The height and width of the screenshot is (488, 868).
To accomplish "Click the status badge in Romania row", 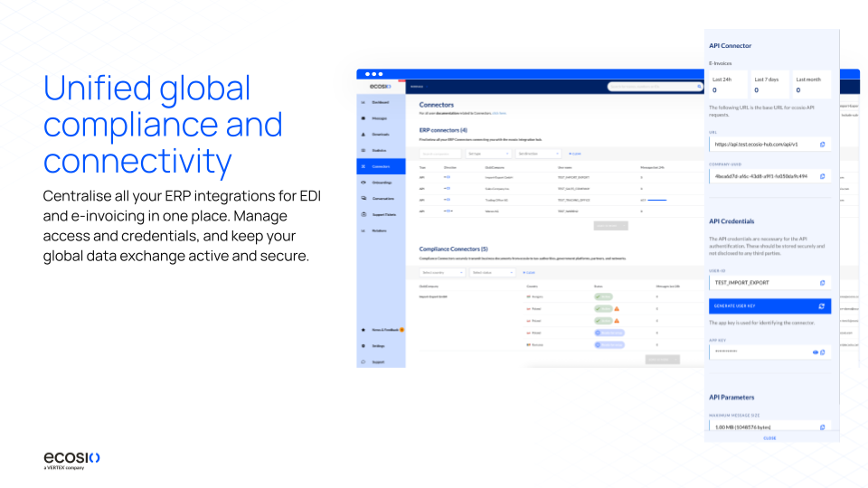I will pyautogui.click(x=609, y=344).
